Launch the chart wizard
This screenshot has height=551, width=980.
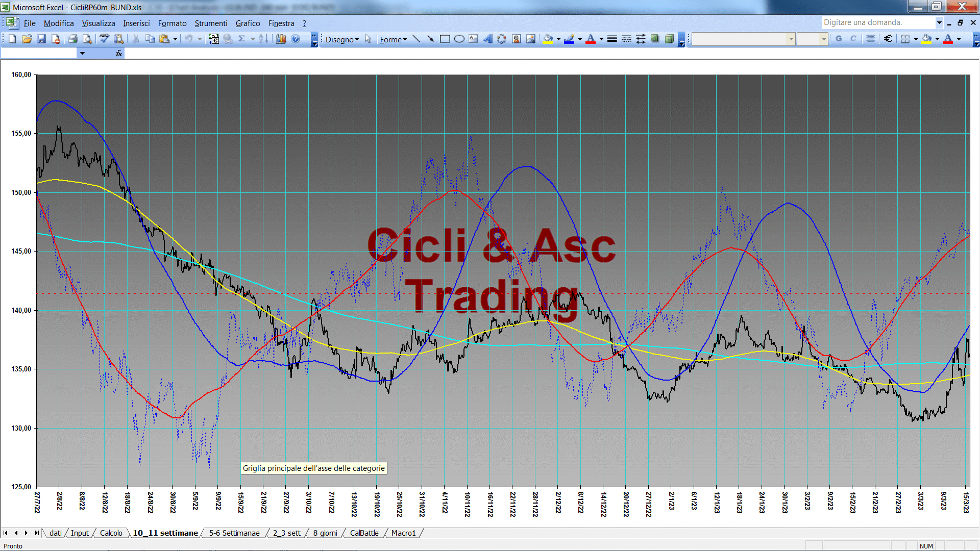pos(281,39)
